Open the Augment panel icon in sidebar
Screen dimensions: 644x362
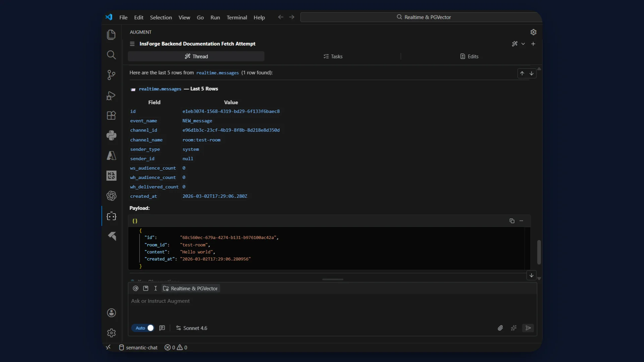click(111, 216)
